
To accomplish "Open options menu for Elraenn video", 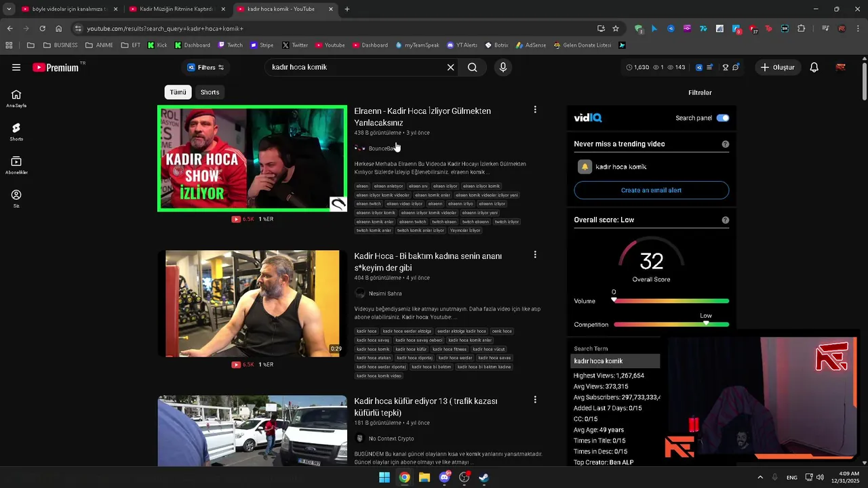I will [535, 110].
